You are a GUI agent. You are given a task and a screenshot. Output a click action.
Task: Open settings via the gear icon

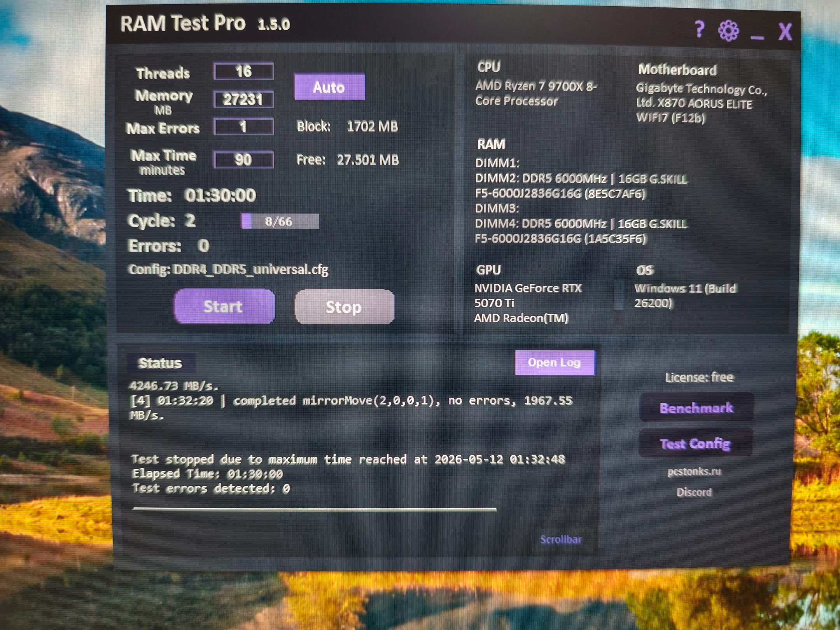pyautogui.click(x=728, y=31)
